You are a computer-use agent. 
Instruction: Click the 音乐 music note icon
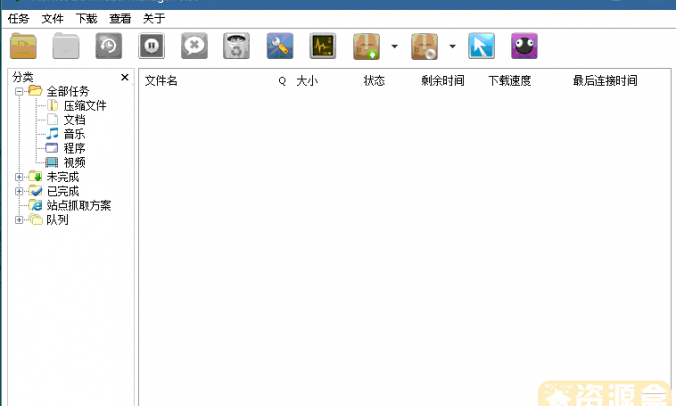[52, 134]
